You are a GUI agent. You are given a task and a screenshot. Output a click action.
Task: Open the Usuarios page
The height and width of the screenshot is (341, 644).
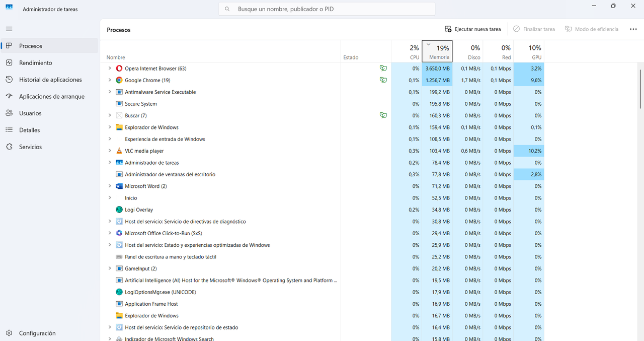(x=49, y=113)
